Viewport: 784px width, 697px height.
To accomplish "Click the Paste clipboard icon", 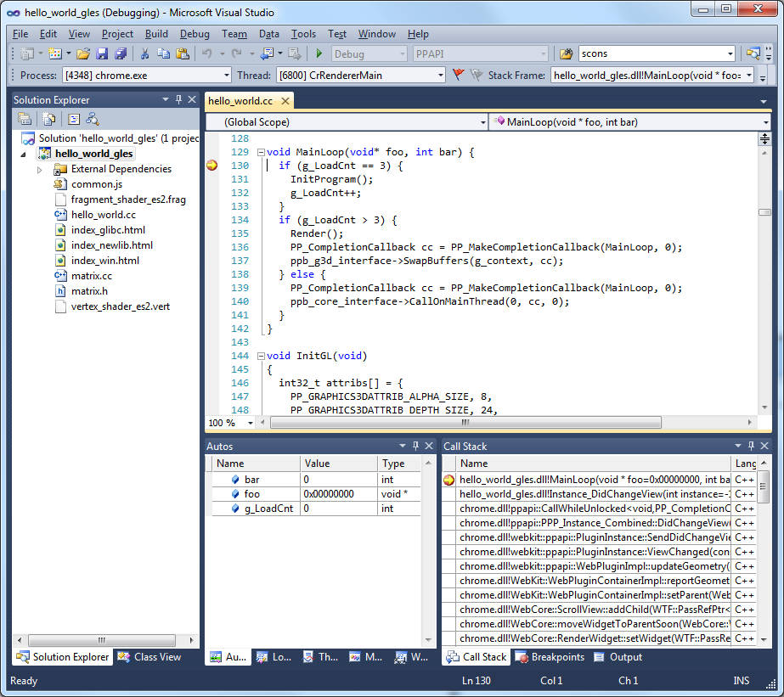I will pyautogui.click(x=183, y=53).
